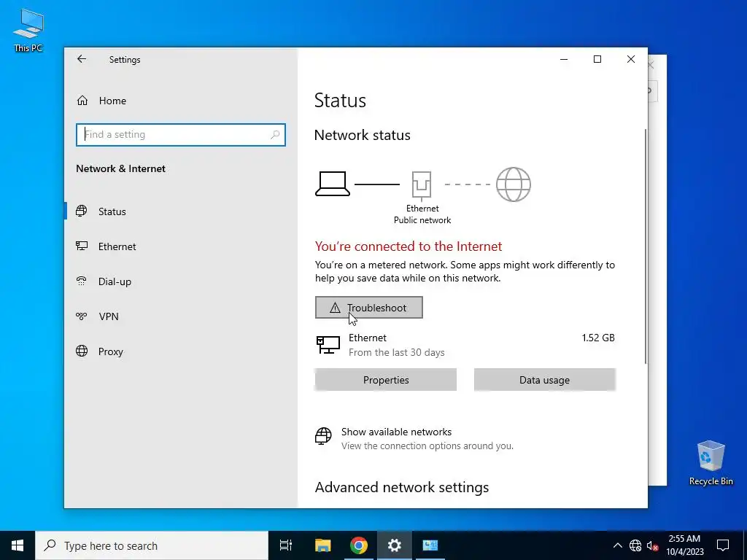Click 'You're connected to the Internet' text
This screenshot has height=560, width=747.
point(409,246)
